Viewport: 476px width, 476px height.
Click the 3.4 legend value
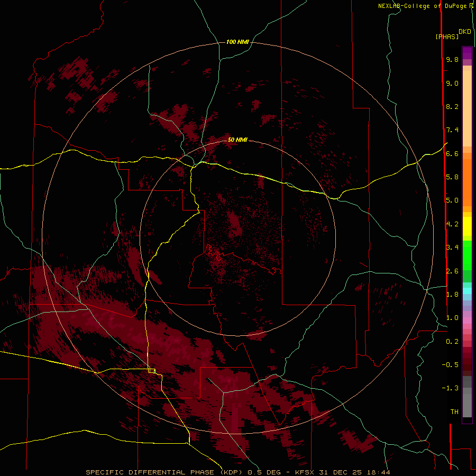(x=452, y=248)
